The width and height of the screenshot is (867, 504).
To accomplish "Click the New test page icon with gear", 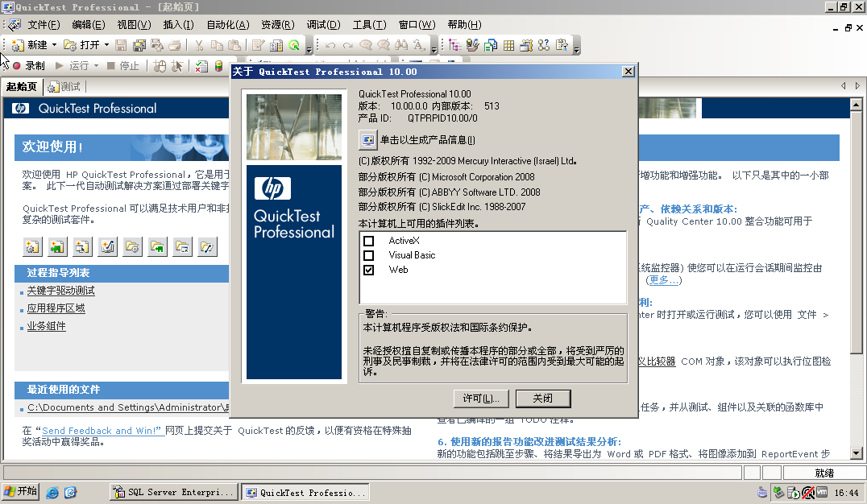I will pos(32,246).
